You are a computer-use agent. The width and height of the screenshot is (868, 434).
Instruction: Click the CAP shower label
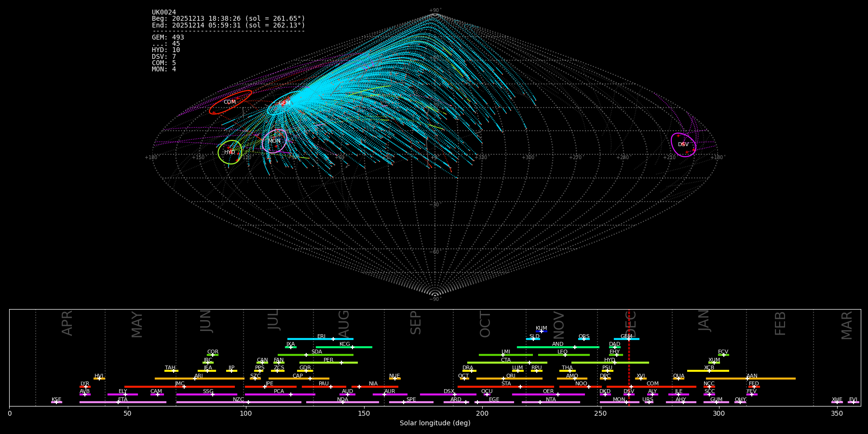click(298, 376)
